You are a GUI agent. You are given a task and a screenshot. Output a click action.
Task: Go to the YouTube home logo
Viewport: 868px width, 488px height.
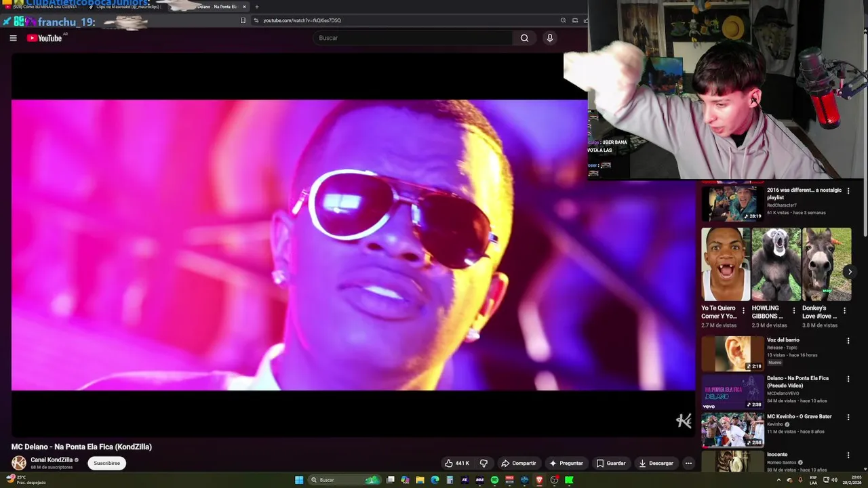[44, 38]
